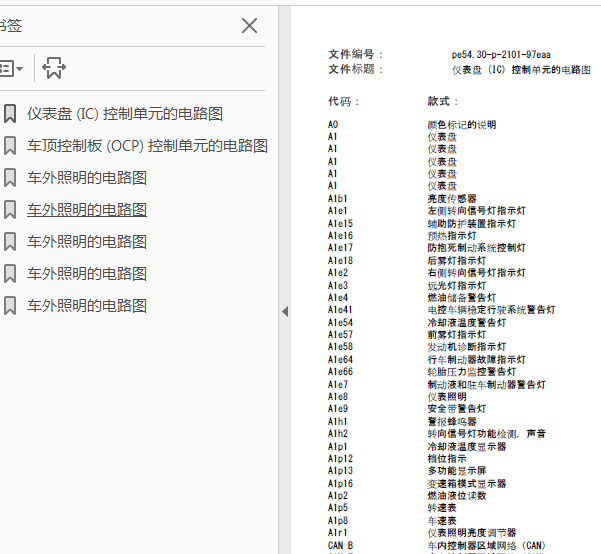Open bookmark 车顶控制板 (OCP) 控制单元的电路图
601x554 pixels.
point(147,146)
